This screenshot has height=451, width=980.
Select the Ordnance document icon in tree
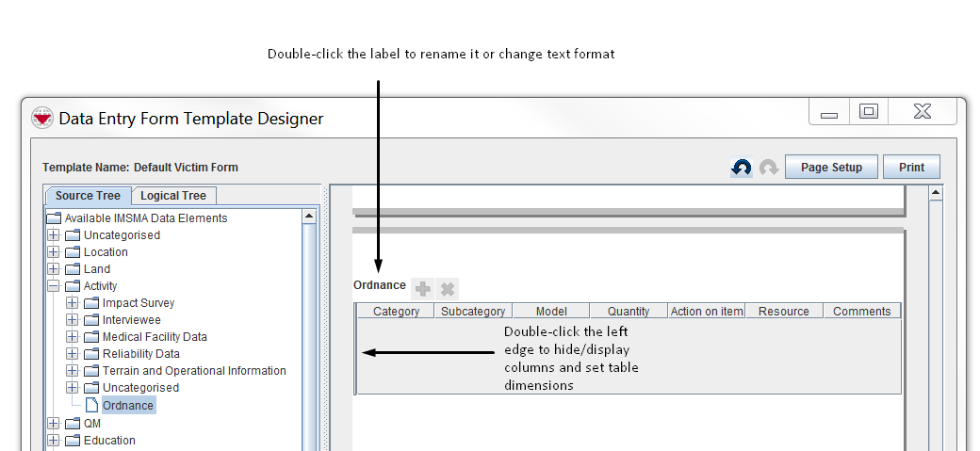point(91,405)
